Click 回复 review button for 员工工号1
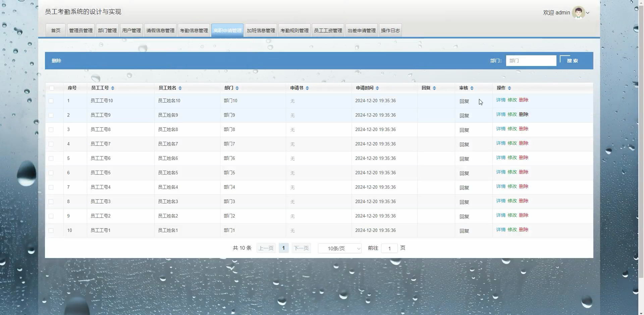 (464, 231)
